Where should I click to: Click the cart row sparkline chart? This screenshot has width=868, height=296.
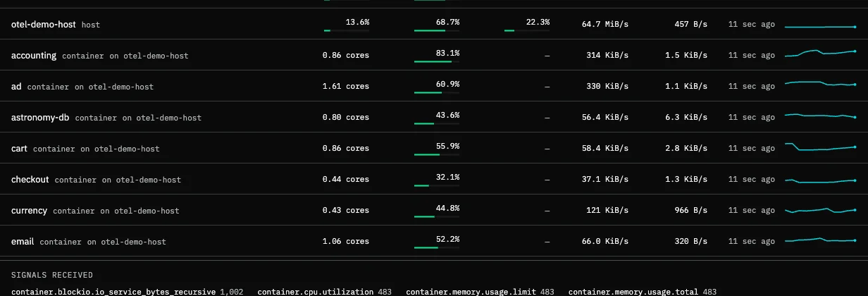(x=820, y=147)
